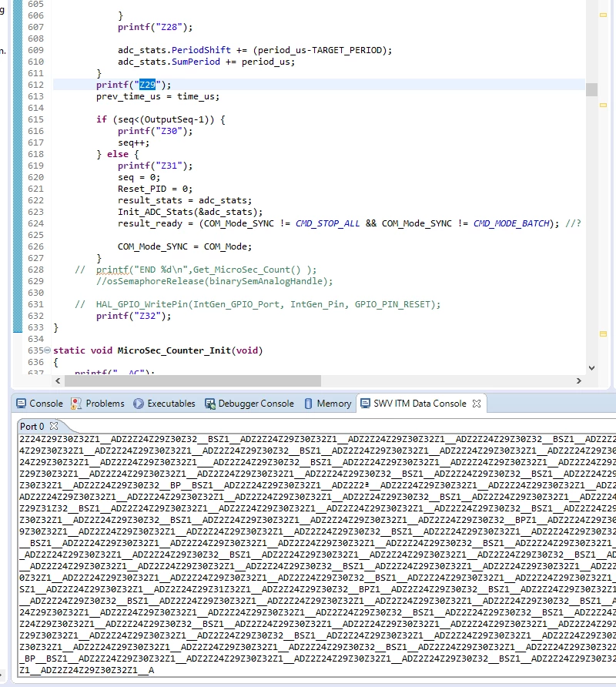Image resolution: width=616 pixels, height=687 pixels.
Task: Open the Console tab
Action: click(x=39, y=404)
